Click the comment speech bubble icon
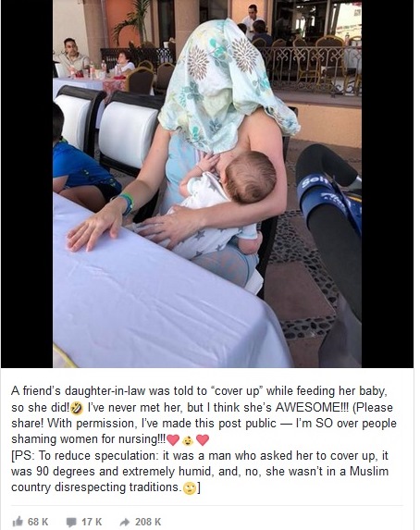The width and height of the screenshot is (420, 530). [x=71, y=523]
